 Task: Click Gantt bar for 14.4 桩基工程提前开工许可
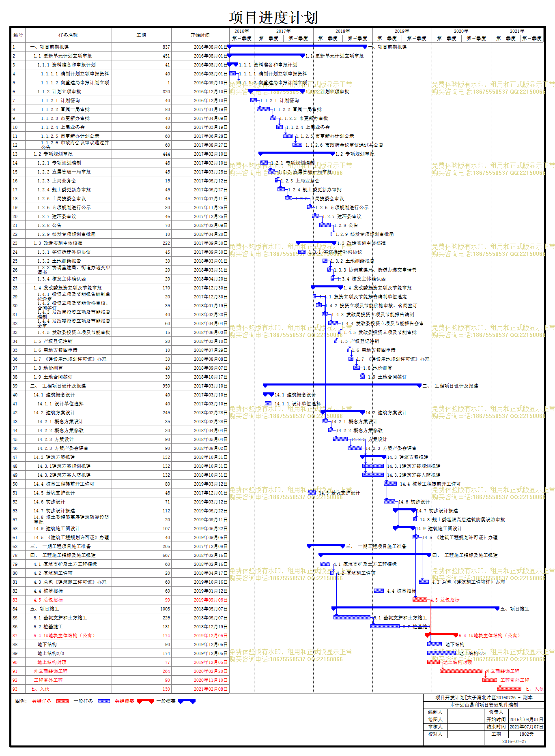[x=390, y=484]
